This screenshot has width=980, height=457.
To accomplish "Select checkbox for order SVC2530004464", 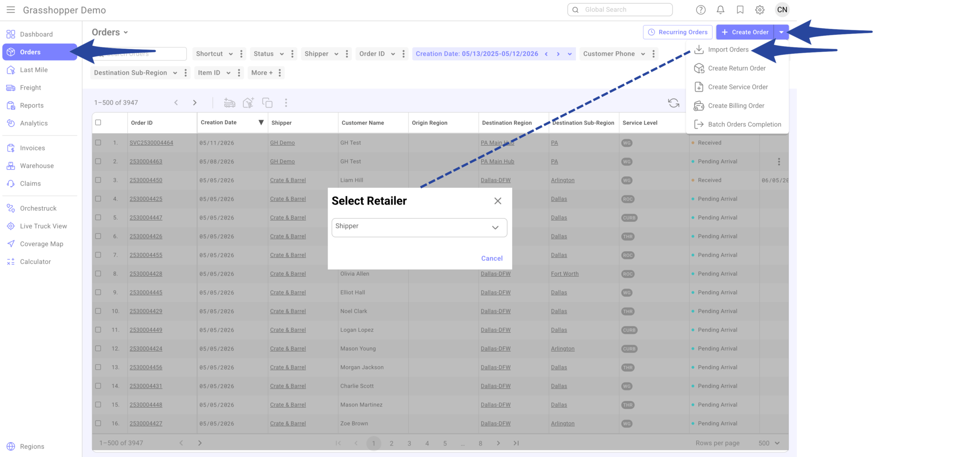I will (x=98, y=143).
